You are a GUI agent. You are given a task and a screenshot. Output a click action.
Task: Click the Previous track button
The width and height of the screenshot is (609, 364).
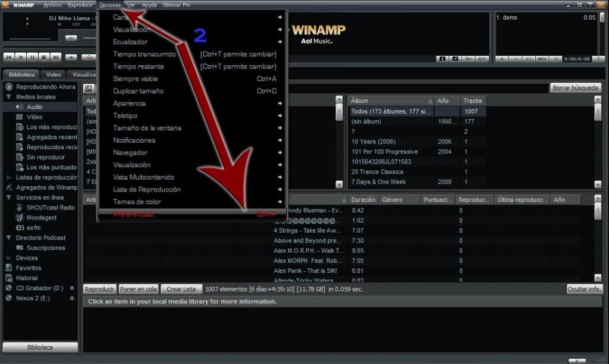[x=9, y=57]
